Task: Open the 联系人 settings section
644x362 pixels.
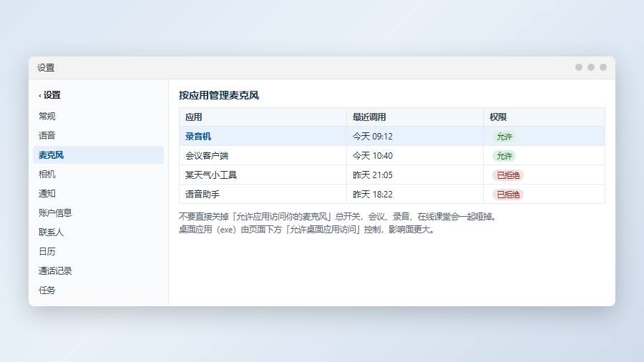Action: [x=98, y=232]
